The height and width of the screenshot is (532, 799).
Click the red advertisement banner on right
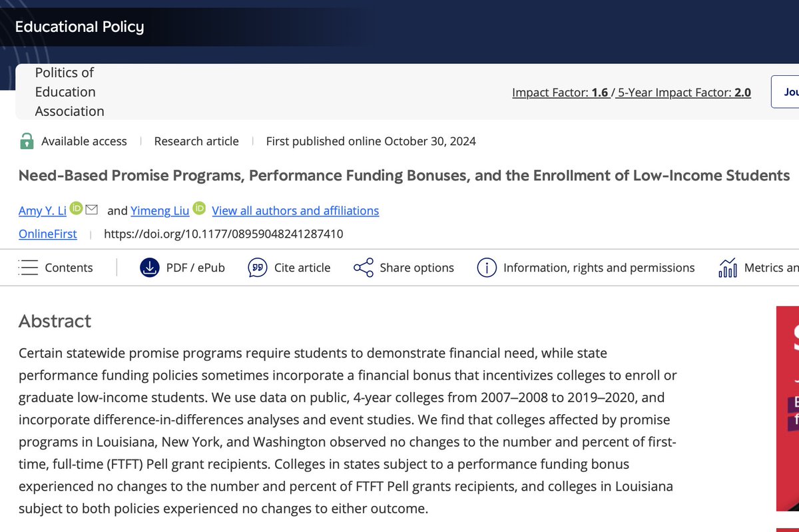(x=788, y=408)
